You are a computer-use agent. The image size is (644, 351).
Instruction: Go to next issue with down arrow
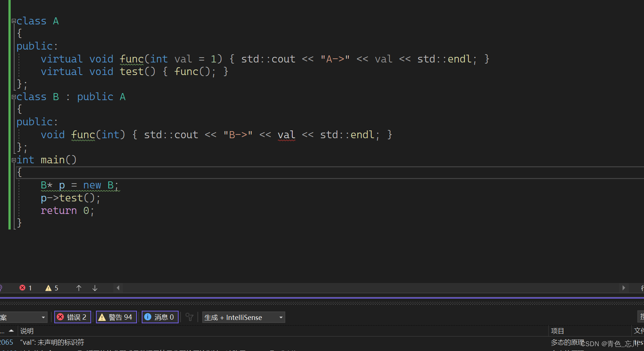tap(95, 288)
